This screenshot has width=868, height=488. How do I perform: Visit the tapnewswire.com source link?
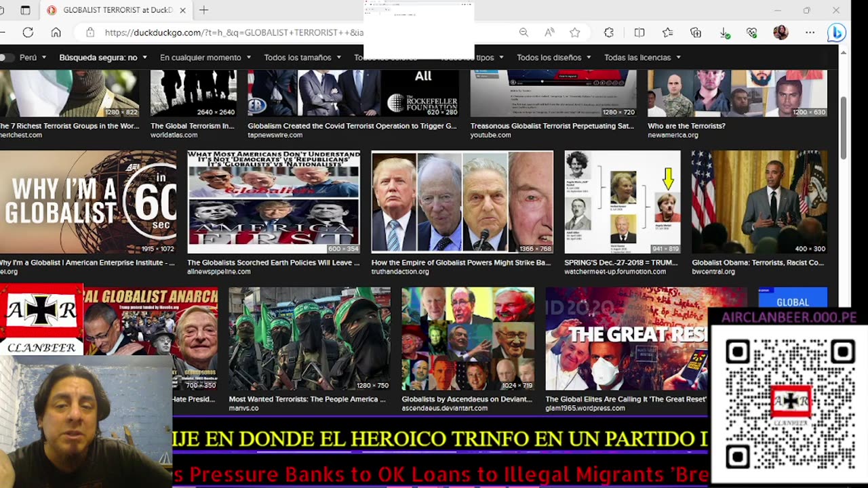click(x=275, y=136)
